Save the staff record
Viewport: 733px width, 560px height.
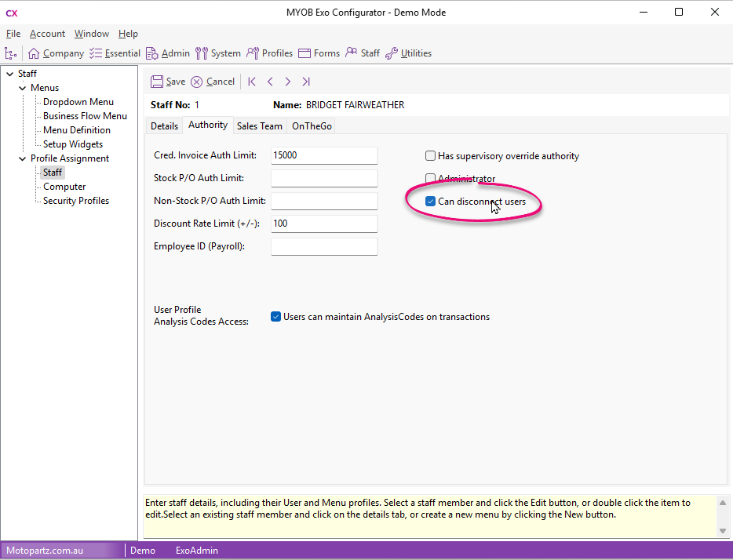point(168,82)
